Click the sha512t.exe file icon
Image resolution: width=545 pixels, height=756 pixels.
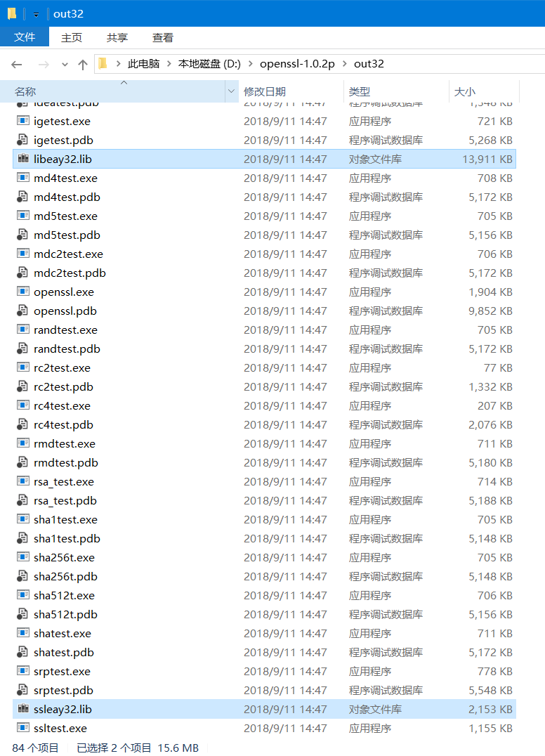22,595
